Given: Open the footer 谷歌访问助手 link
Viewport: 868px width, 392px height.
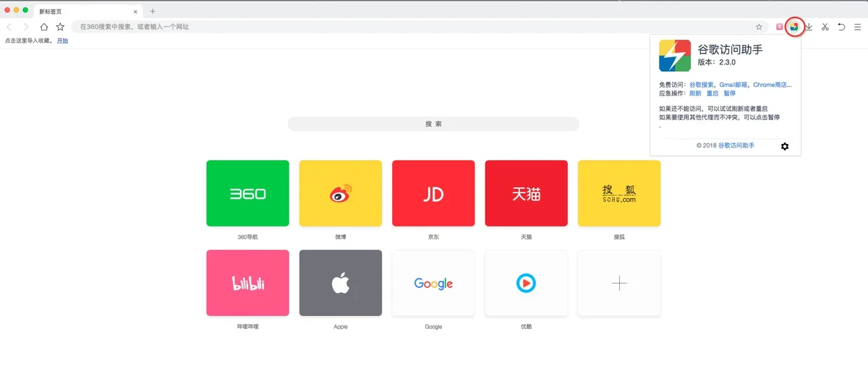Looking at the screenshot, I should [736, 145].
